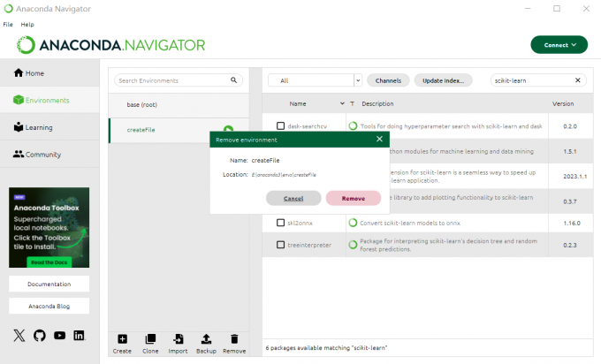The image size is (601, 364).
Task: Confirm with the Remove button in dialog
Action: tap(353, 198)
